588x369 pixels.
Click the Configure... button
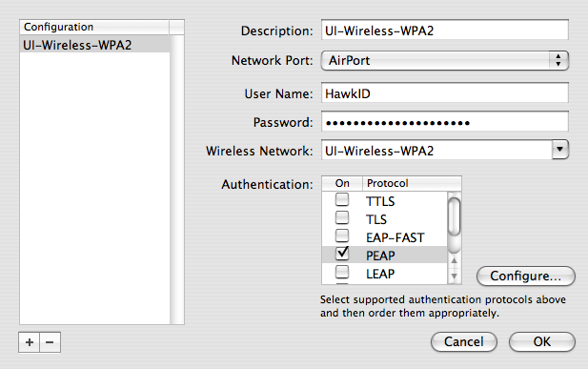point(526,277)
